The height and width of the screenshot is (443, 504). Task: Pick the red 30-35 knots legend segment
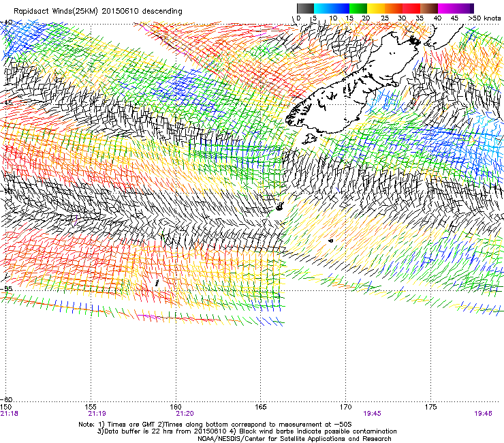pos(411,8)
